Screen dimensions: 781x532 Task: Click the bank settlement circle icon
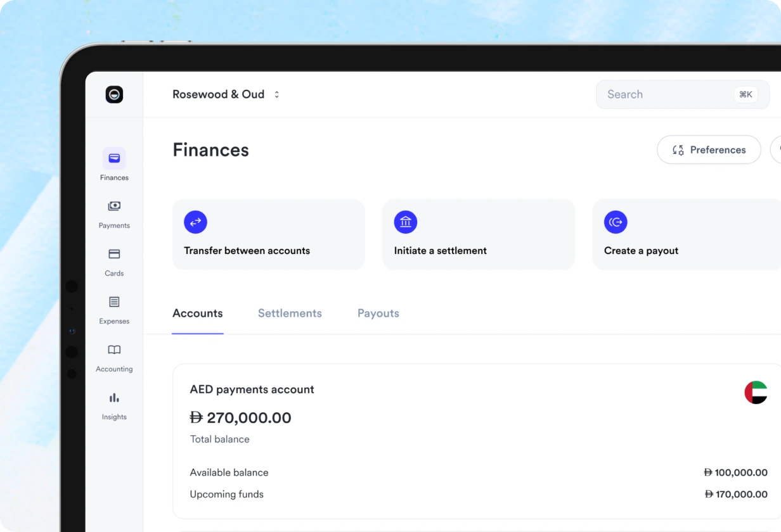(x=406, y=222)
